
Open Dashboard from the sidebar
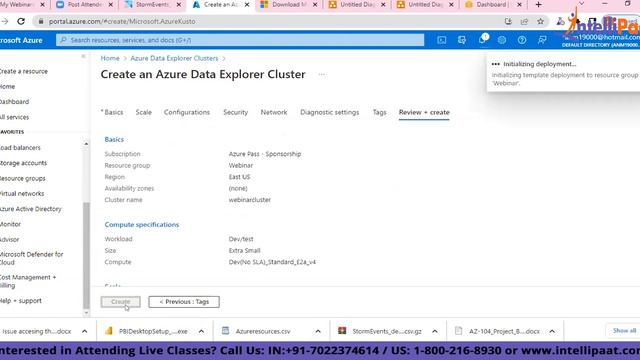[15, 102]
